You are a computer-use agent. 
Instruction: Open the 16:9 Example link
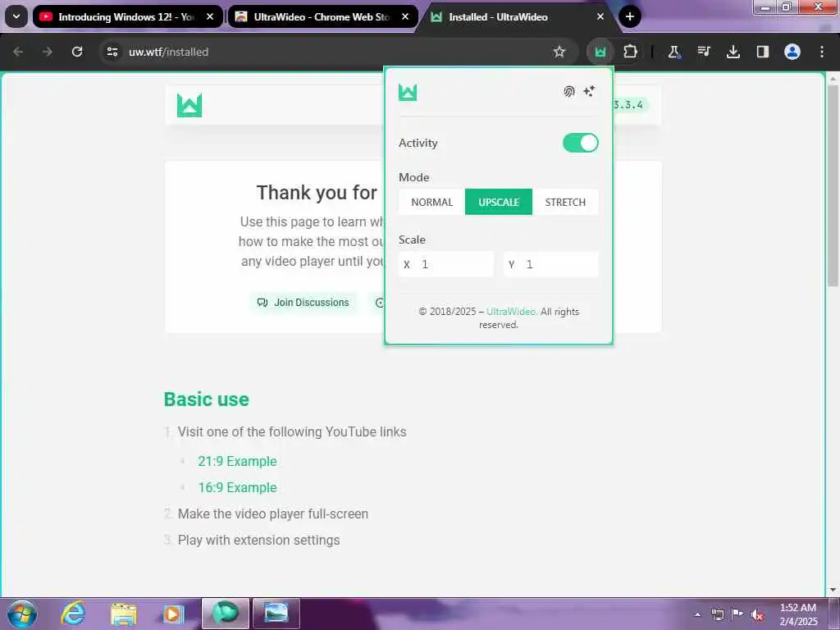tap(237, 487)
